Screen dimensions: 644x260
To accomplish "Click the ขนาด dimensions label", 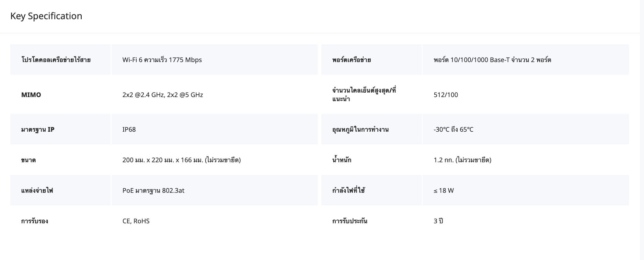I will pyautogui.click(x=28, y=160).
